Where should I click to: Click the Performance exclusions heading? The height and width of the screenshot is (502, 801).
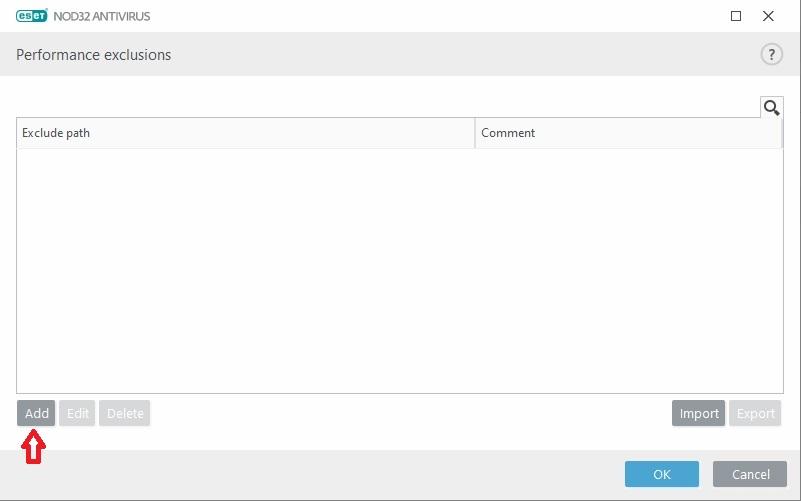pyautogui.click(x=93, y=55)
